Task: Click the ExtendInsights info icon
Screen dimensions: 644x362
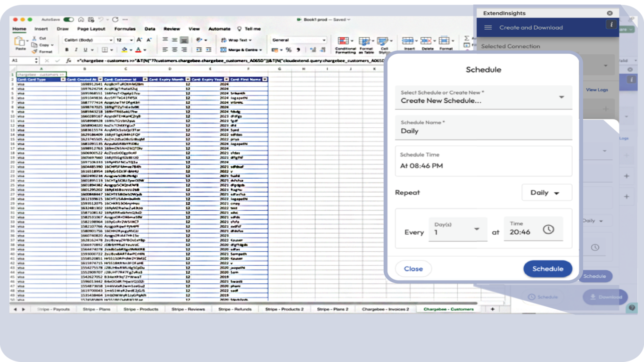Action: [x=611, y=25]
